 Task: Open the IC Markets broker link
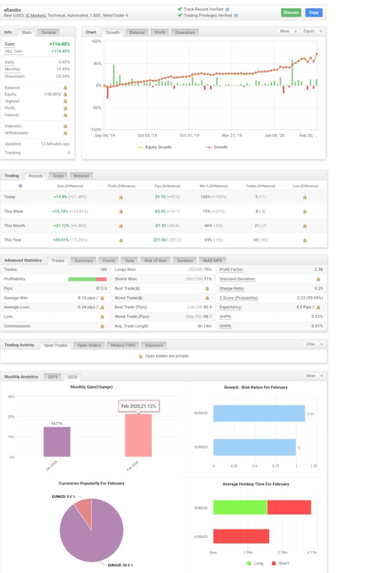(x=36, y=15)
